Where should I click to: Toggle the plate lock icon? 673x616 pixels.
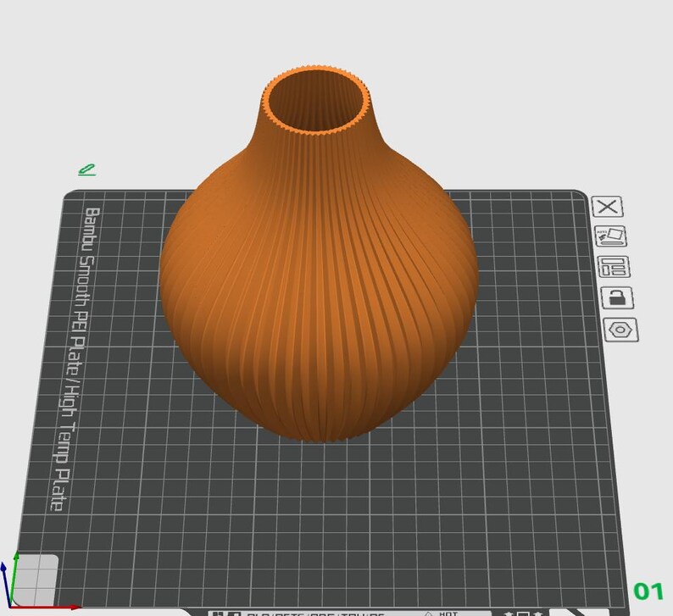(x=617, y=297)
